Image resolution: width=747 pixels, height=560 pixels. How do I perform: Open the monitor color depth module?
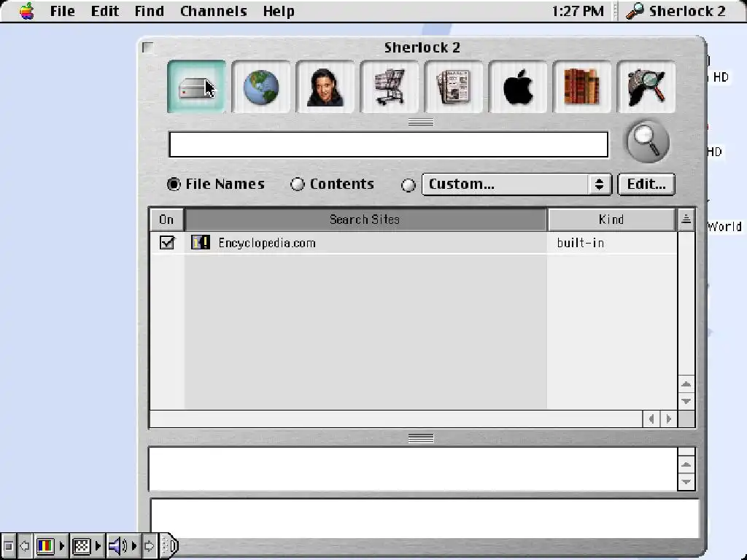pos(50,545)
